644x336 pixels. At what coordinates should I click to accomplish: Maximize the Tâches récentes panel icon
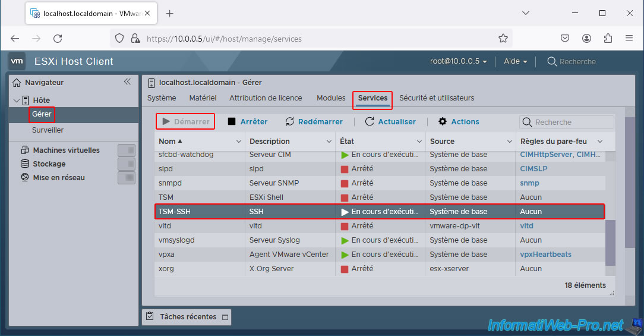[225, 317]
